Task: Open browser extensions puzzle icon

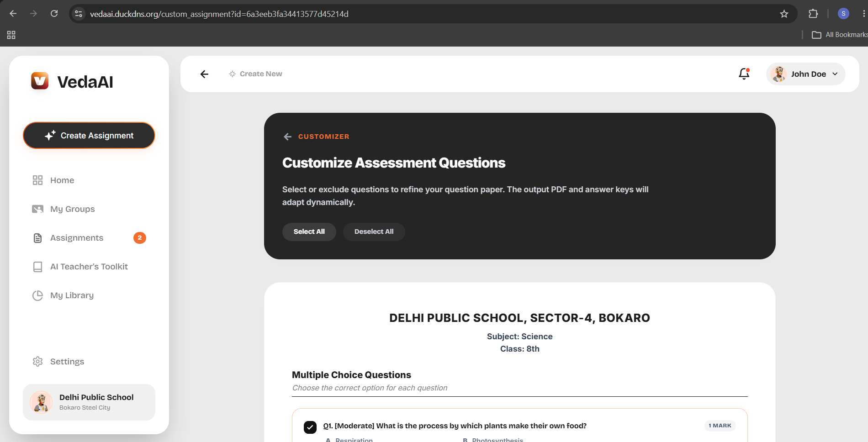Action: (813, 14)
